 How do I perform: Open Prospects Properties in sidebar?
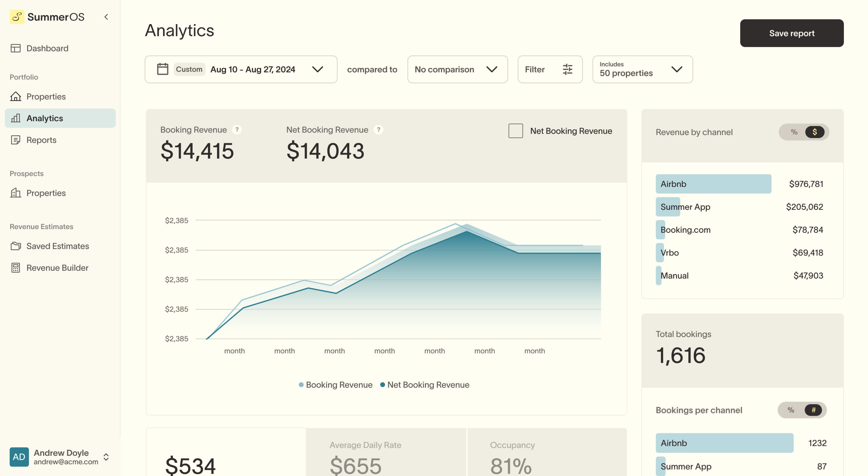coord(46,193)
